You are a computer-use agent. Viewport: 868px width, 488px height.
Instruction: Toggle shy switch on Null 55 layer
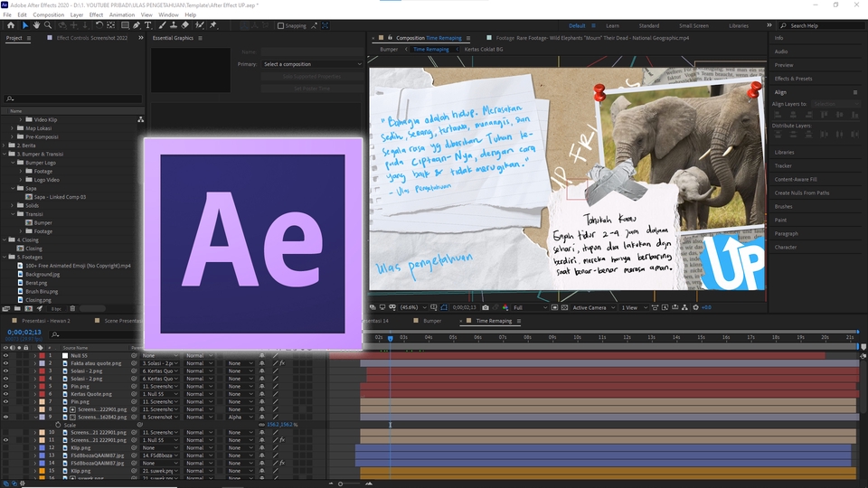tap(262, 356)
